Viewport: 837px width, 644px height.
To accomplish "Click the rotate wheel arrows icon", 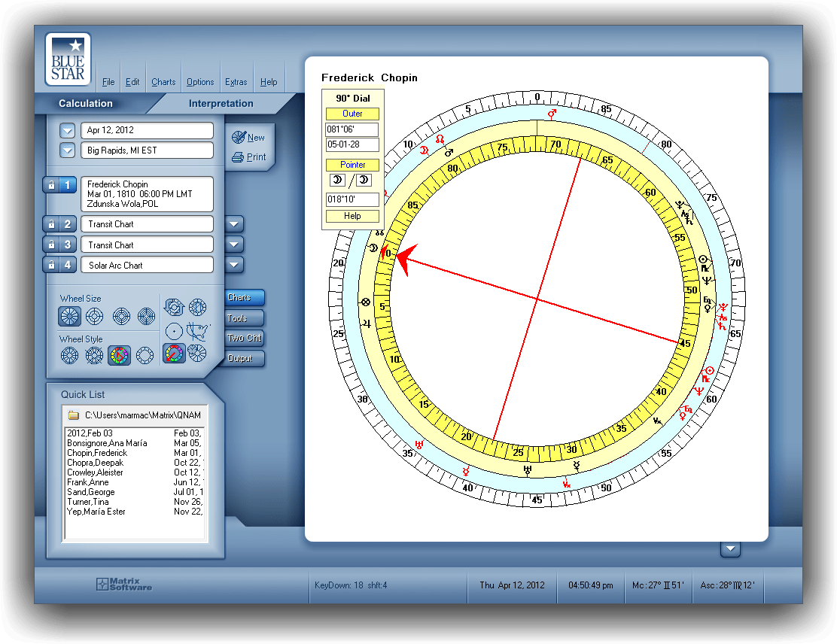I will pyautogui.click(x=174, y=307).
